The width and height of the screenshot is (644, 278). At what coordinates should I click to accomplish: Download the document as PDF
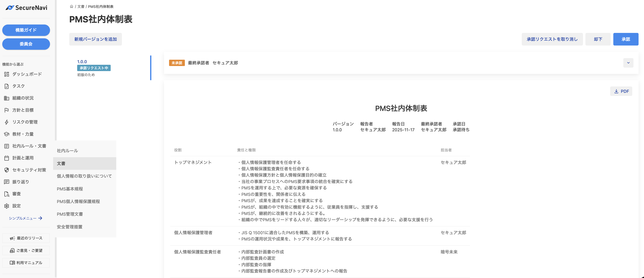point(621,91)
